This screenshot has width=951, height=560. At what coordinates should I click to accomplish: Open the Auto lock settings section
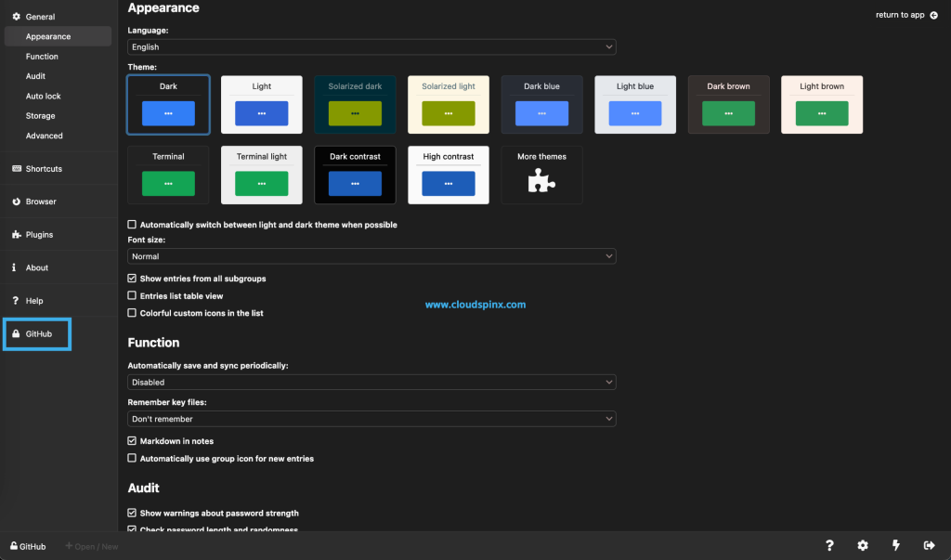click(45, 96)
